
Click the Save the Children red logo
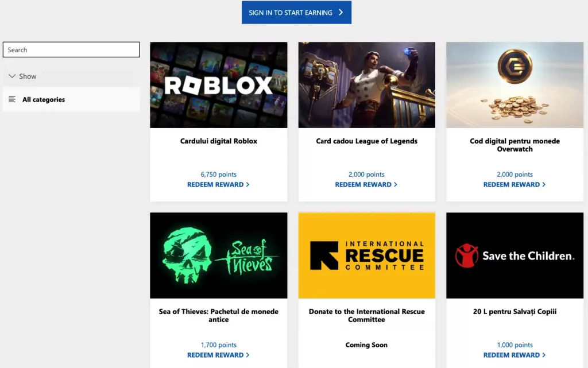tap(466, 255)
